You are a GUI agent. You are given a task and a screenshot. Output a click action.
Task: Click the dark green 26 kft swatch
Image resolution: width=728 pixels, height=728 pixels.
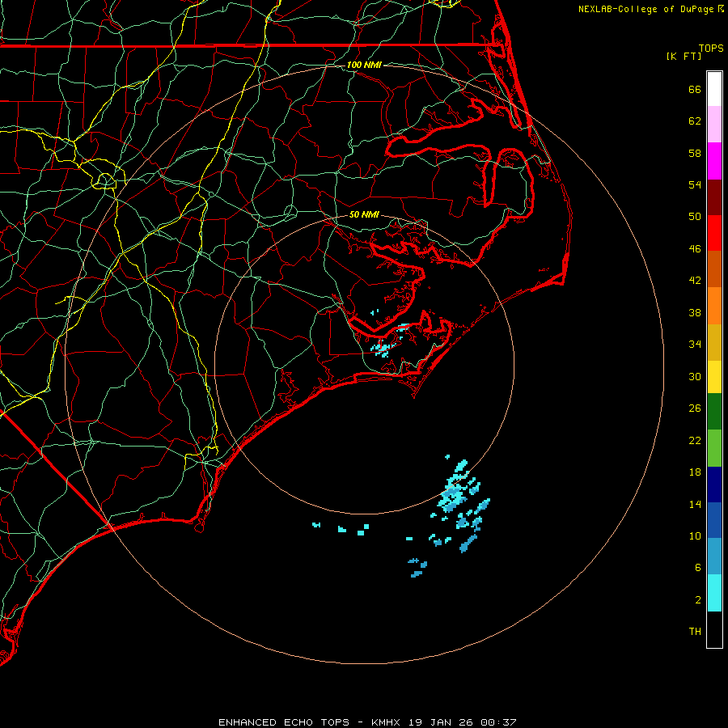tap(714, 412)
